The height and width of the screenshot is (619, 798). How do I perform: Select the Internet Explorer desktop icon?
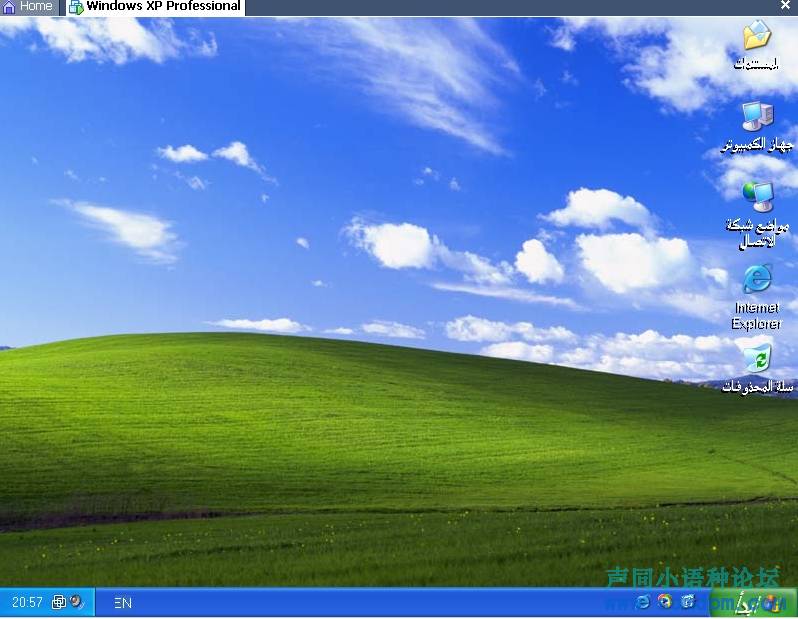757,297
